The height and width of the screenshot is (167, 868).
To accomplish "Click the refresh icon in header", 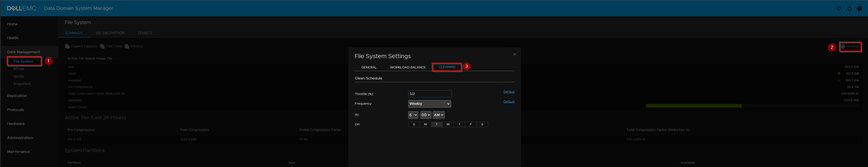I will [839, 9].
